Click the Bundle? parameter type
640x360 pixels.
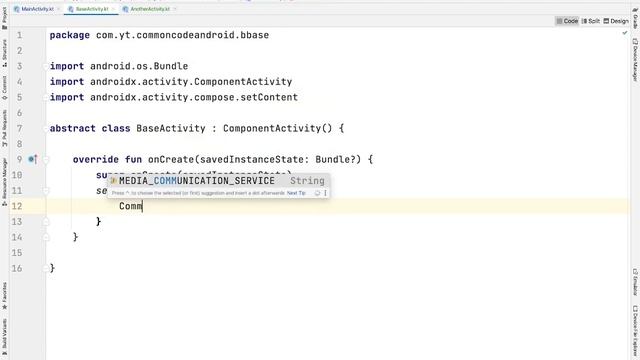point(338,159)
